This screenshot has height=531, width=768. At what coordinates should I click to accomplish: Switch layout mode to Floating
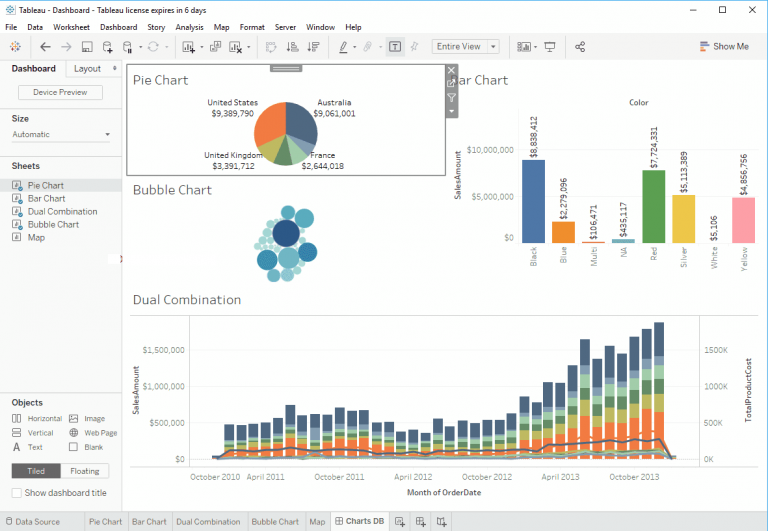(x=85, y=470)
